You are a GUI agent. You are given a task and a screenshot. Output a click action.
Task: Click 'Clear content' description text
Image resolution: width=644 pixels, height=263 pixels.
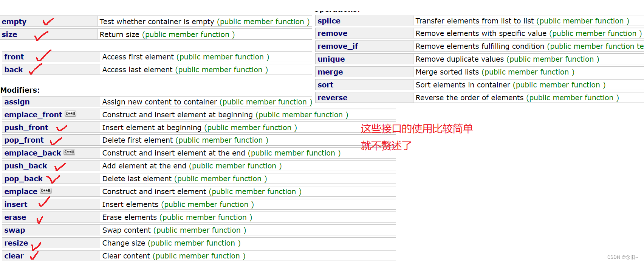click(x=126, y=256)
